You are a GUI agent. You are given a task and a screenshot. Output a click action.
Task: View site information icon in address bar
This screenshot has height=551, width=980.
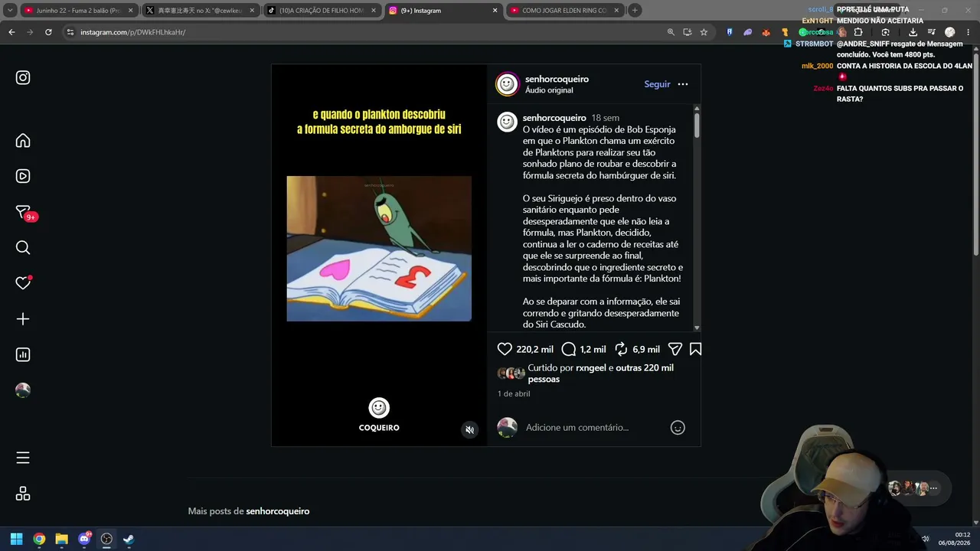(x=70, y=32)
